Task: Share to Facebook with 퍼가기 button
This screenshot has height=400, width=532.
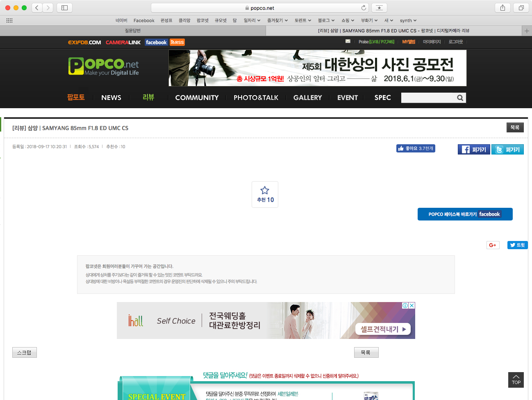Action: (474, 150)
